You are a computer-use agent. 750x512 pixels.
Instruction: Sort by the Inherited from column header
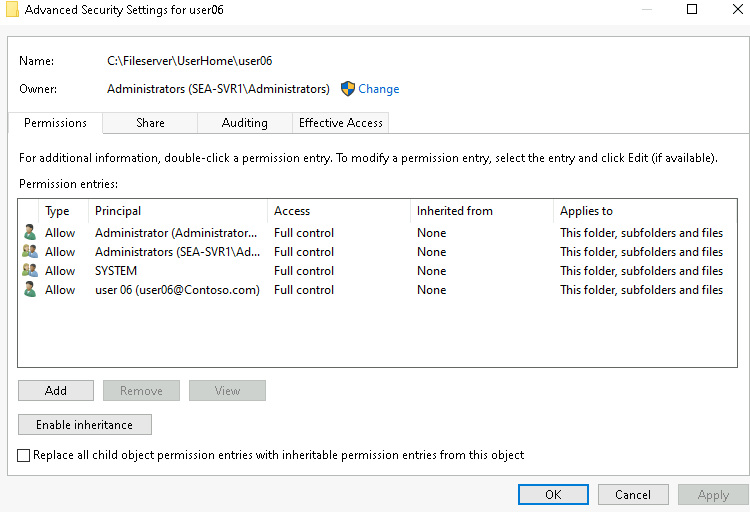point(482,211)
